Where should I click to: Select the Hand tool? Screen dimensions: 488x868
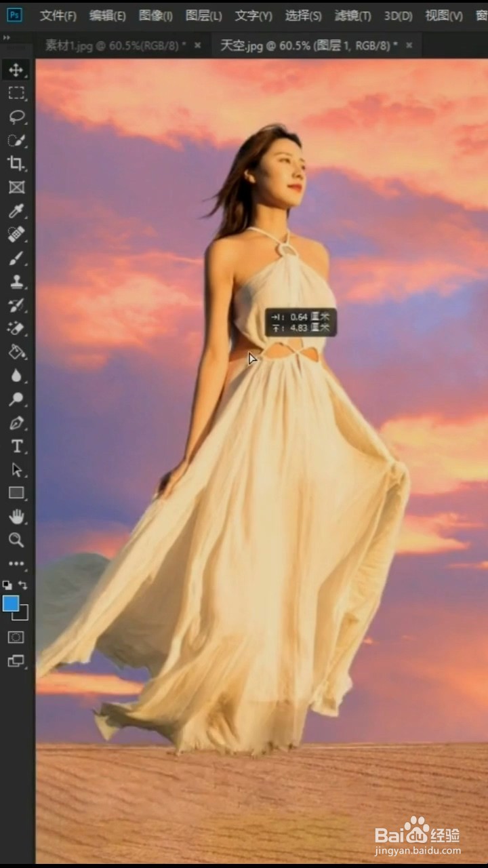tap(16, 517)
